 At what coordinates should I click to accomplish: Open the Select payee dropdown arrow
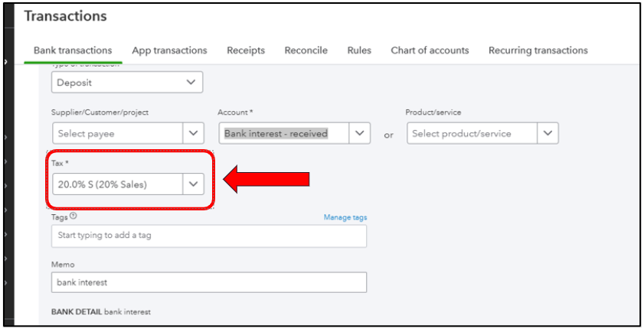click(194, 133)
